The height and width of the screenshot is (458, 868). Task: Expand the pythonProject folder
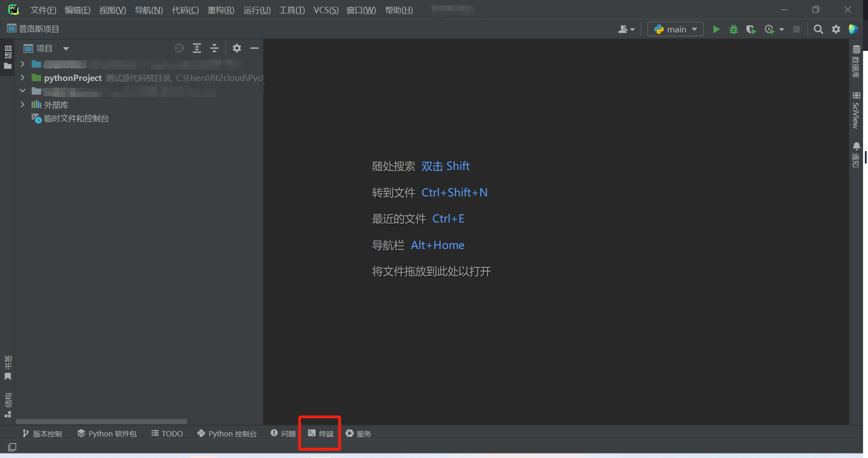coord(22,77)
